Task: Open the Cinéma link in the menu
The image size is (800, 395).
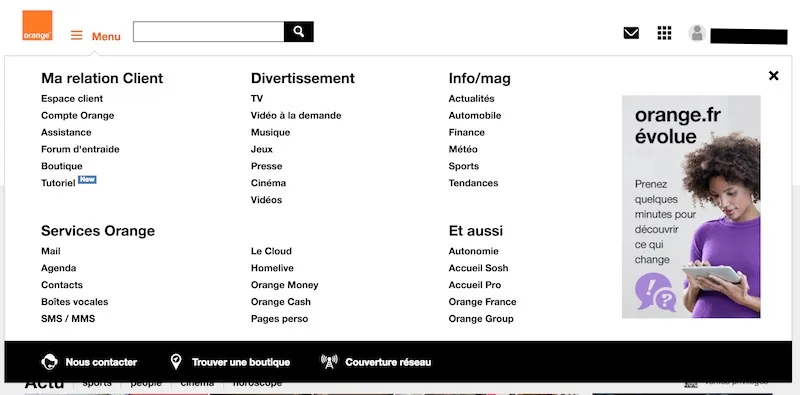Action: [x=268, y=183]
